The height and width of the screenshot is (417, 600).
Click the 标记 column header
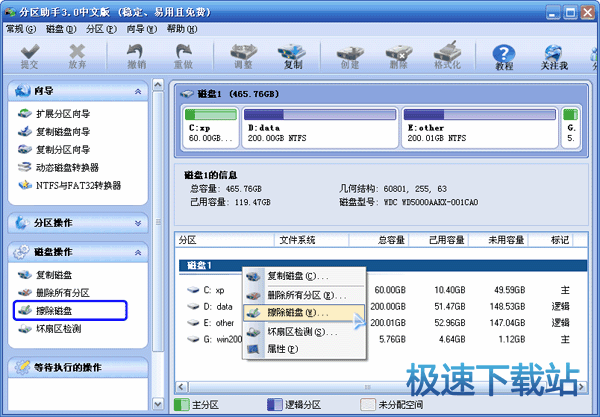[x=551, y=240]
